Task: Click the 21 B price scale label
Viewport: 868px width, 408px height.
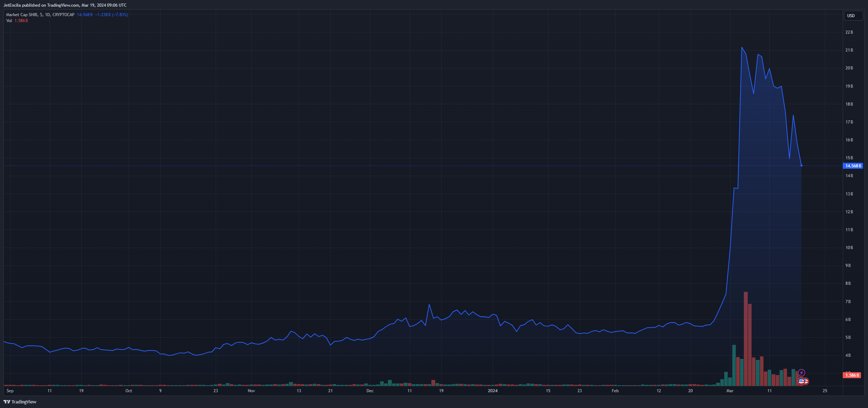Action: coord(849,50)
